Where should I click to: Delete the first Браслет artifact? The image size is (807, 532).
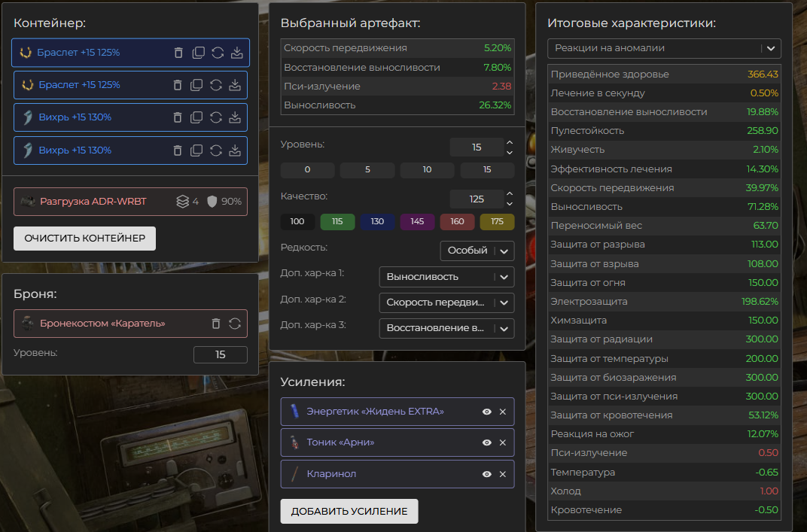pos(178,53)
